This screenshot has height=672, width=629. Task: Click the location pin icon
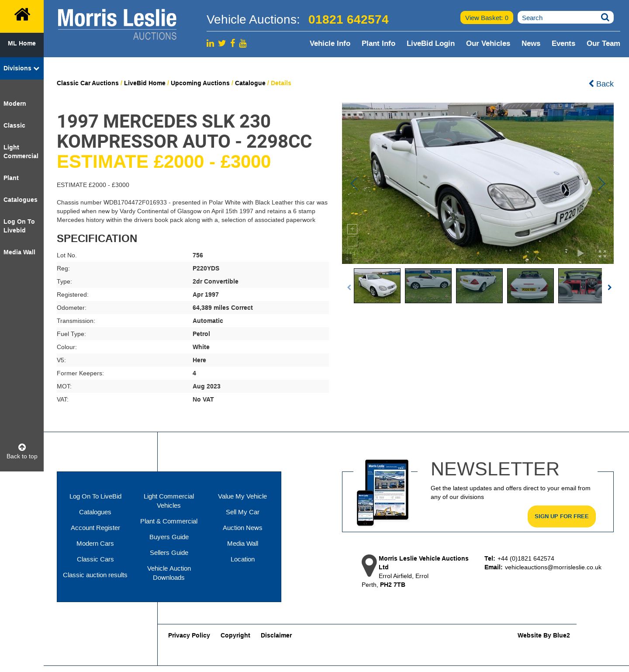[x=369, y=566]
